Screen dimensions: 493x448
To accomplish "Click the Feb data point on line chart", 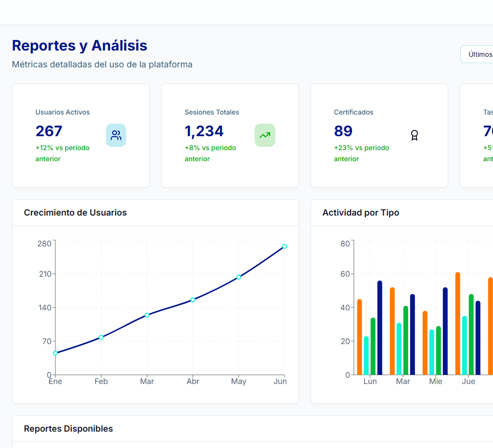I will pos(101,337).
